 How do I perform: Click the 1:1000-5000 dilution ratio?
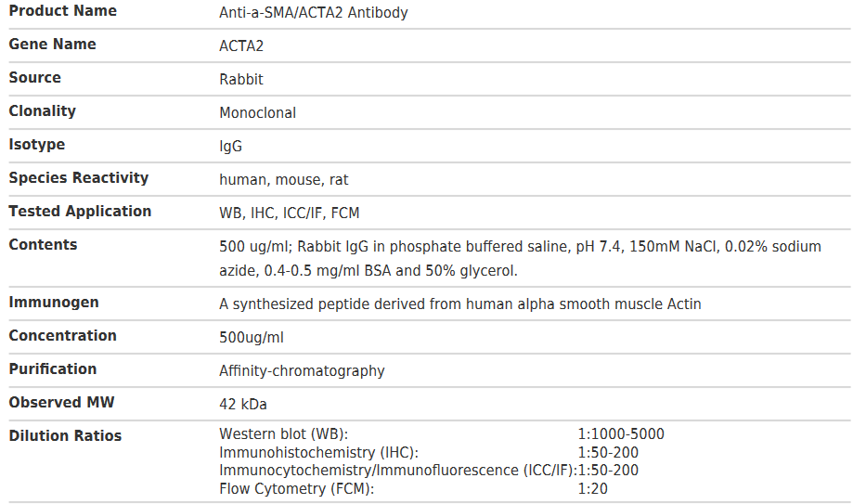click(621, 434)
